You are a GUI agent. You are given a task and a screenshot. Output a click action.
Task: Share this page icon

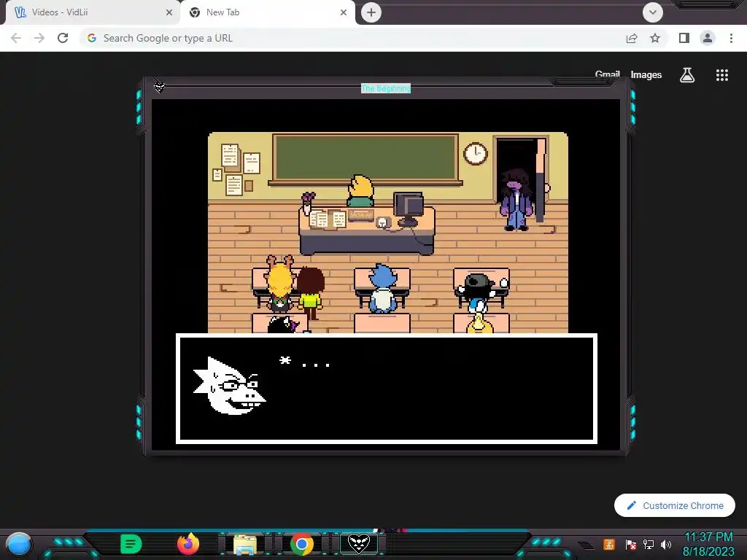tap(632, 38)
